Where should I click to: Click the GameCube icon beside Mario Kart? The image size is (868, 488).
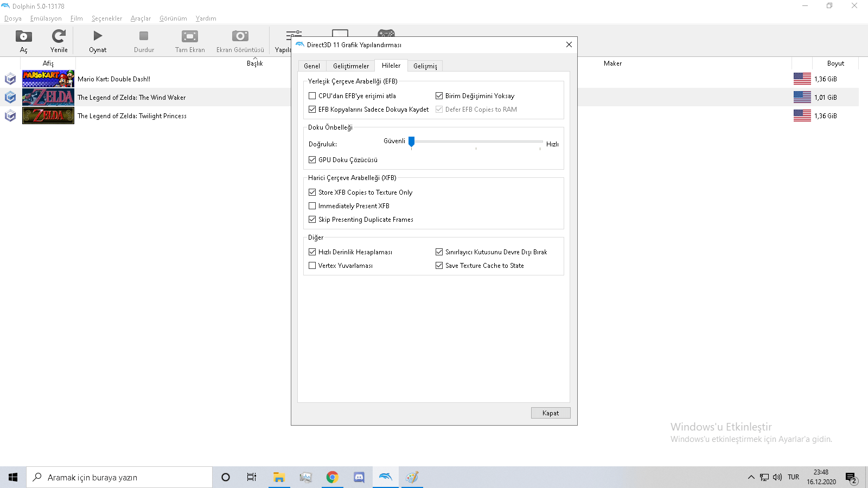pos(10,79)
